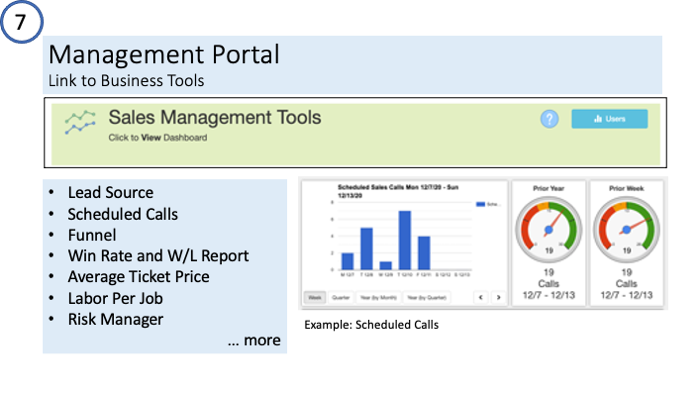Click the sales line-chart icon
Viewport: 700px width, 394px height.
point(80,122)
